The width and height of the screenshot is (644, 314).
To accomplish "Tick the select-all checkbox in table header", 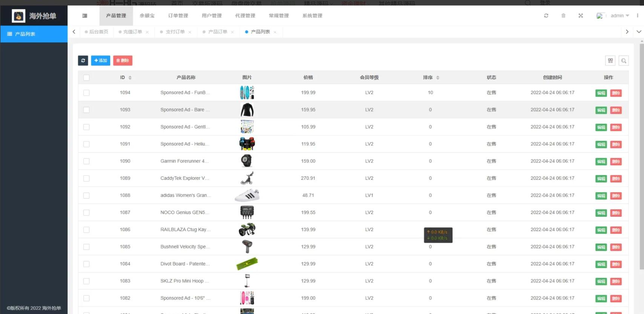I will pyautogui.click(x=86, y=78).
